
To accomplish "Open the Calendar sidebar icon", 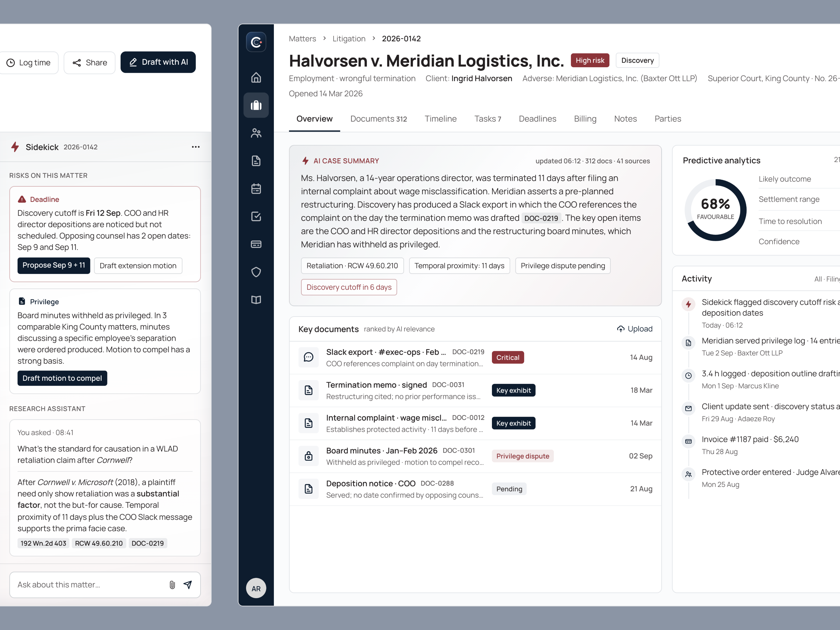I will [256, 189].
